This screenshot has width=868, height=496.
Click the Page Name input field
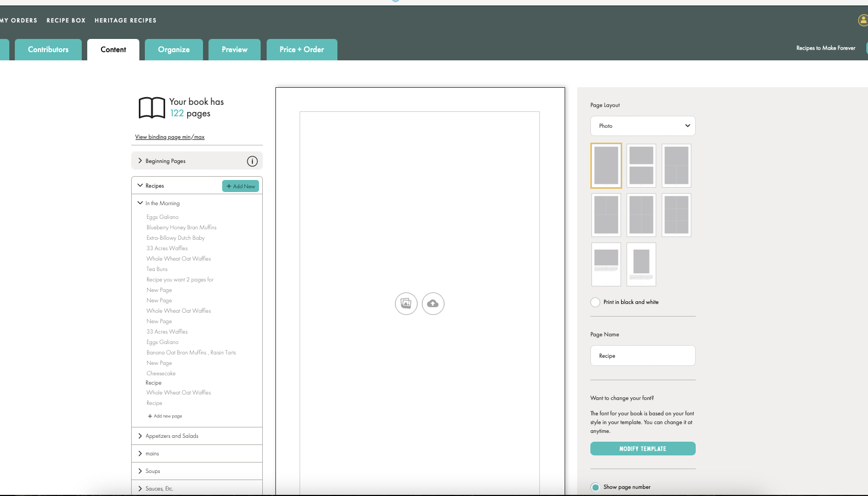(642, 356)
